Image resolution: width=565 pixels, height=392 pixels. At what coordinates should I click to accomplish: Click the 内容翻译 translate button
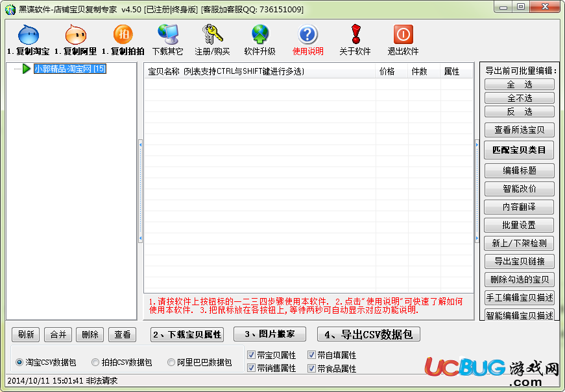519,207
